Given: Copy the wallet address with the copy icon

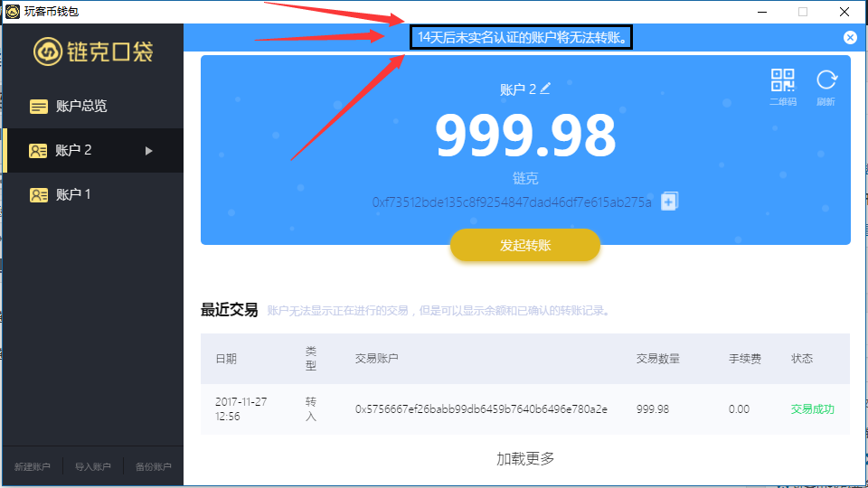Looking at the screenshot, I should pyautogui.click(x=669, y=202).
